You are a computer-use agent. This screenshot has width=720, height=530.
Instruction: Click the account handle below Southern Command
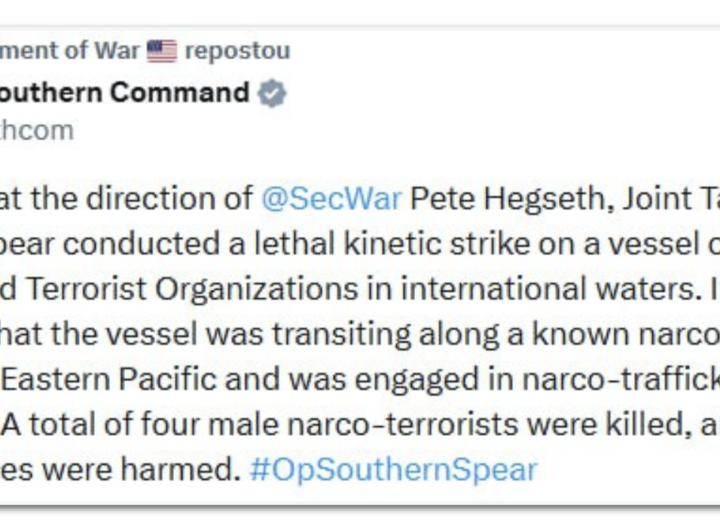(x=36, y=130)
